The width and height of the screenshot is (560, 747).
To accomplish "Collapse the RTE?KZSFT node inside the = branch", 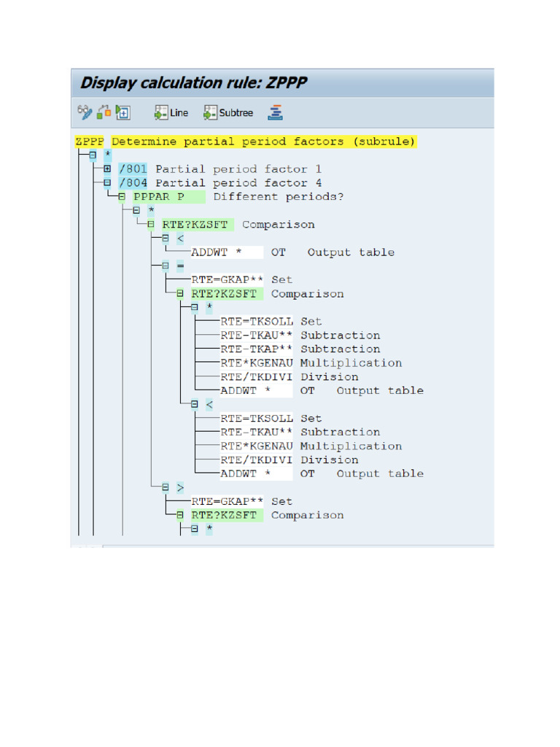I will (180, 293).
